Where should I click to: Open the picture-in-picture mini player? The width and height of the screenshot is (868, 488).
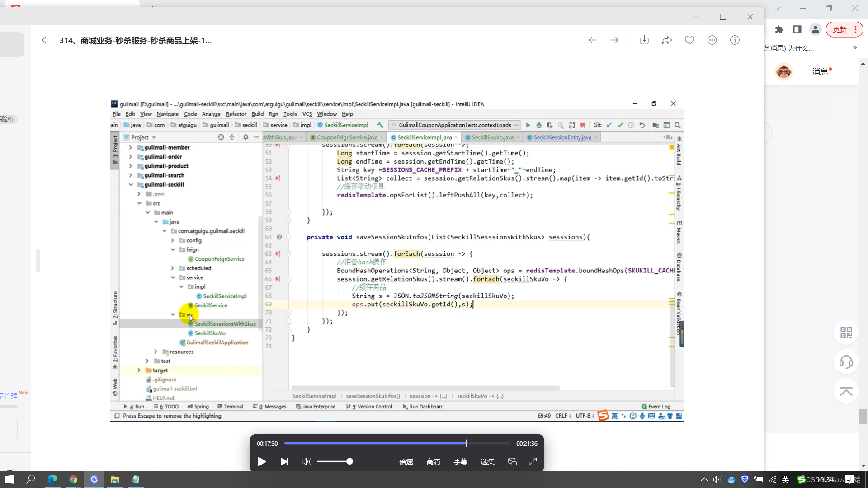coord(512,461)
